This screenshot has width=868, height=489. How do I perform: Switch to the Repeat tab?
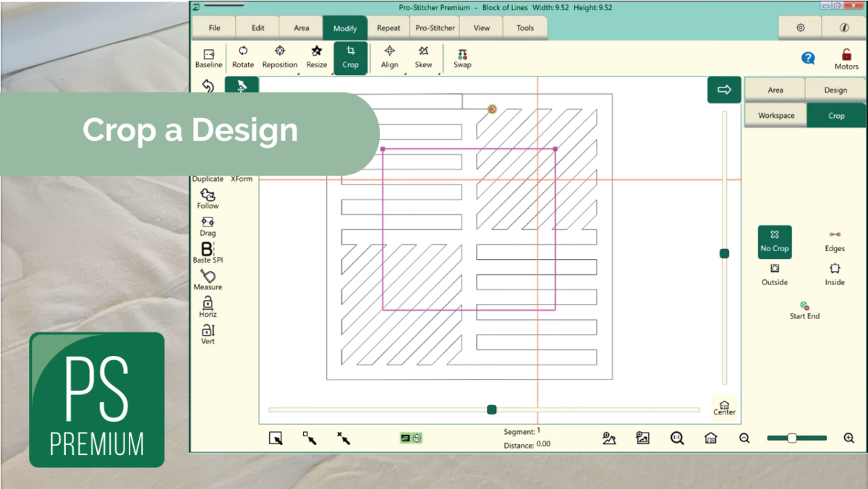tap(388, 27)
